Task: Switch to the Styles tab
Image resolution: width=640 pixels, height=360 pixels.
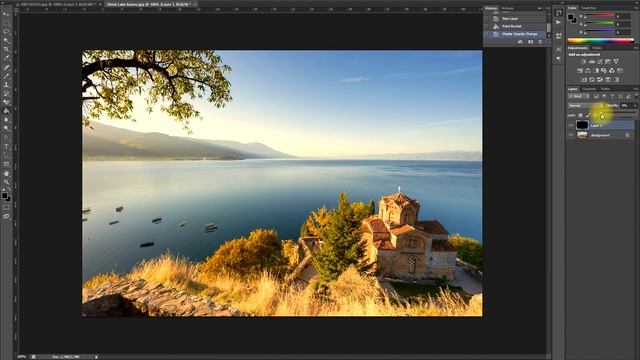Action: (x=597, y=48)
